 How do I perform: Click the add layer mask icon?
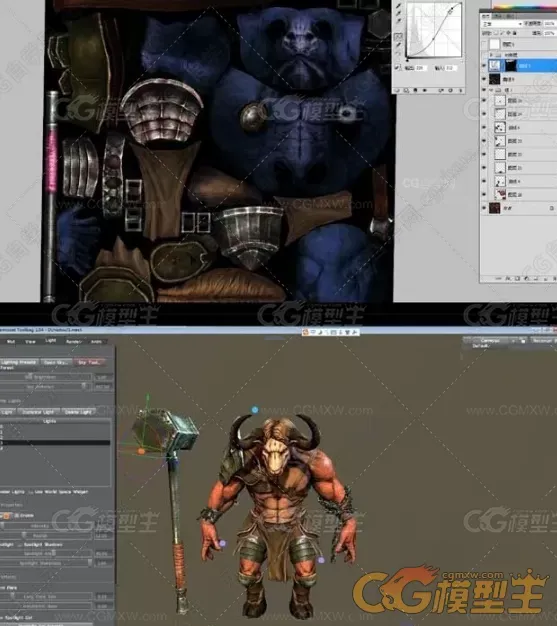[517, 278]
